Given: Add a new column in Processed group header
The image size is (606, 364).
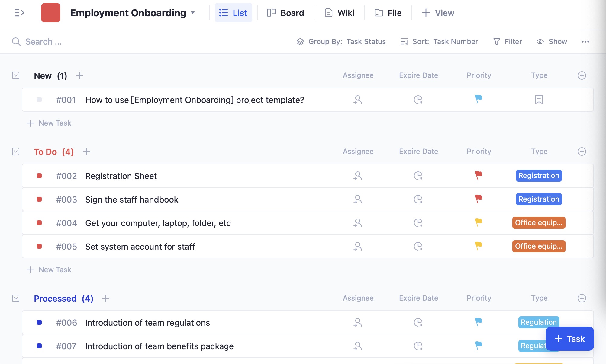Looking at the screenshot, I should pos(581,298).
